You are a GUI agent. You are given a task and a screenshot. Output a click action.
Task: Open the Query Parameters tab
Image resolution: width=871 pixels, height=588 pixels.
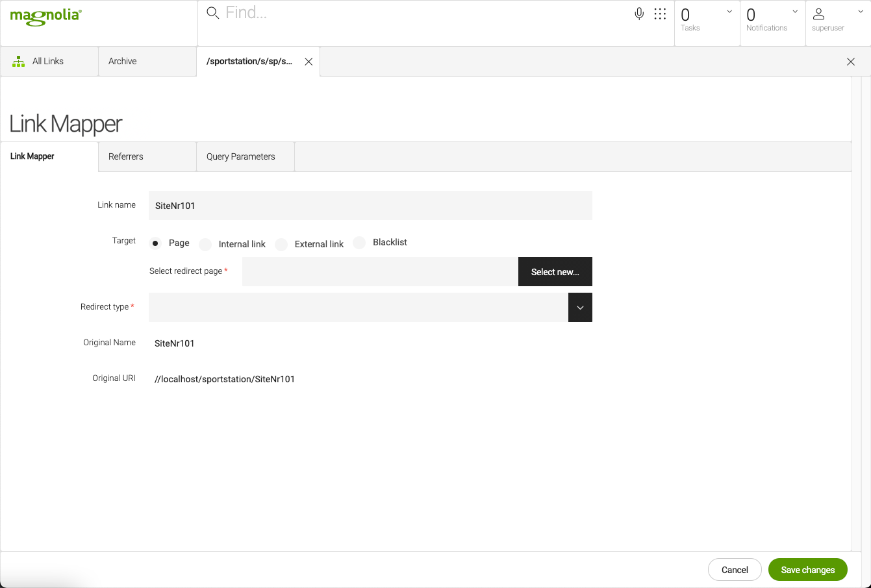[x=240, y=156]
